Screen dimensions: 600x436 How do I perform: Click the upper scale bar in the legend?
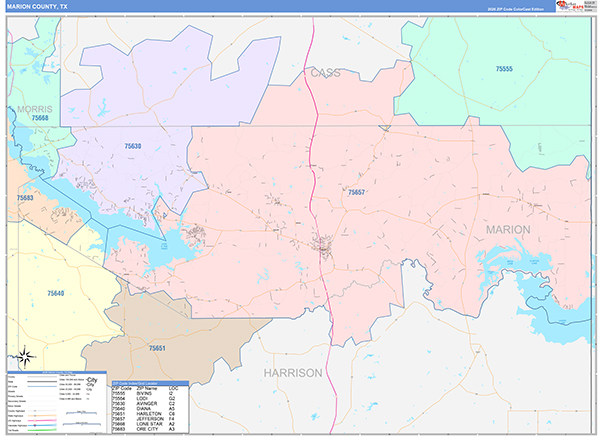[x=82, y=413]
